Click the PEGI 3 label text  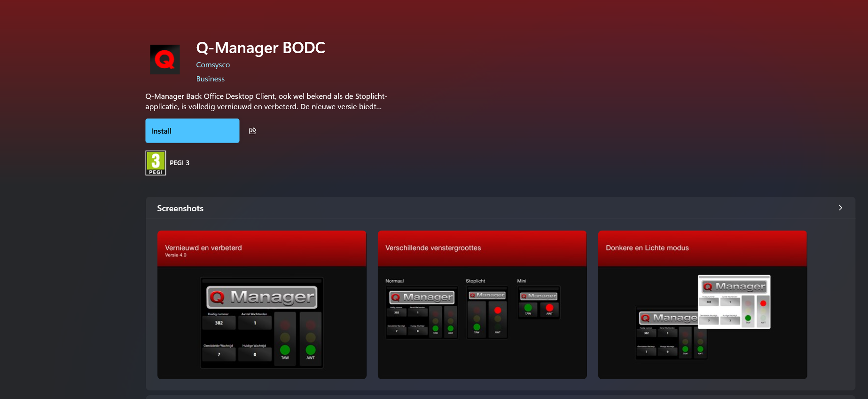(x=180, y=163)
